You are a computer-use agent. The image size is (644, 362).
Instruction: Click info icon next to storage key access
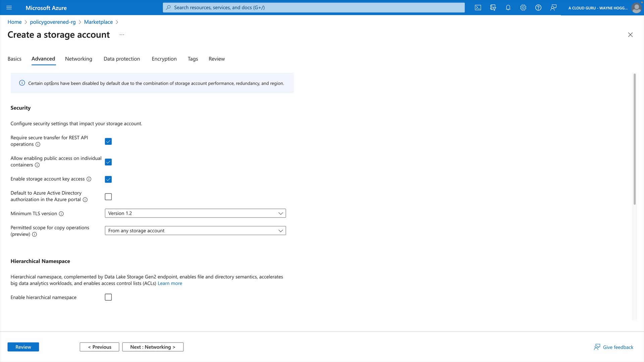click(x=89, y=179)
